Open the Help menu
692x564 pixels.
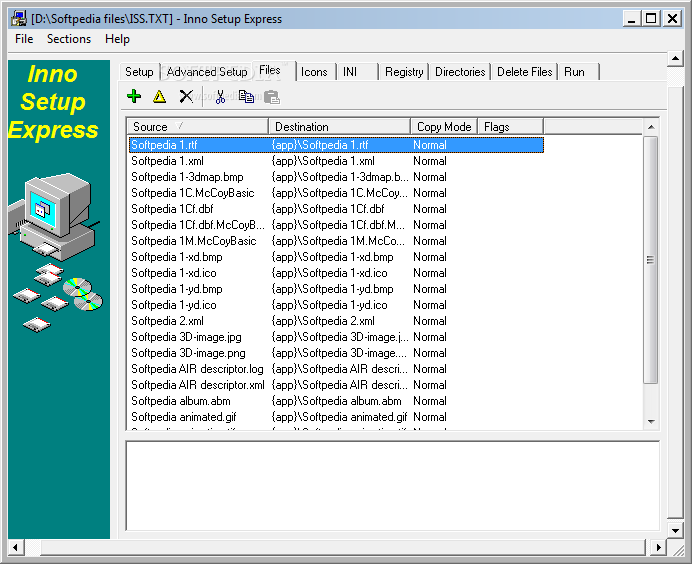(117, 39)
